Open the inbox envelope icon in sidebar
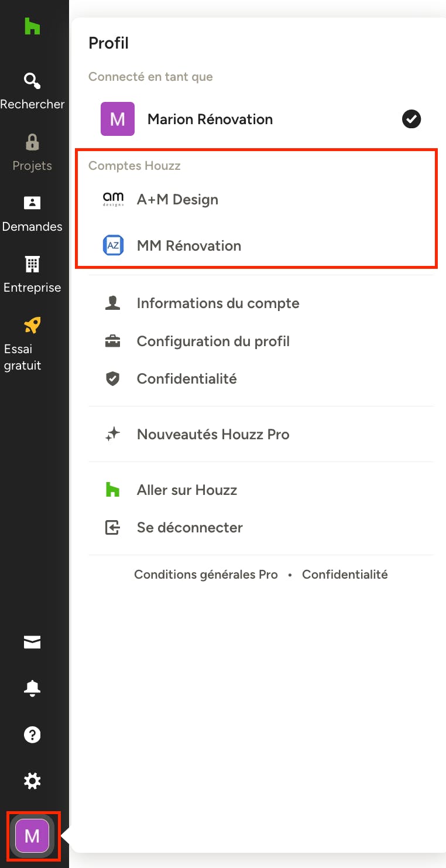The width and height of the screenshot is (446, 868). tap(32, 643)
